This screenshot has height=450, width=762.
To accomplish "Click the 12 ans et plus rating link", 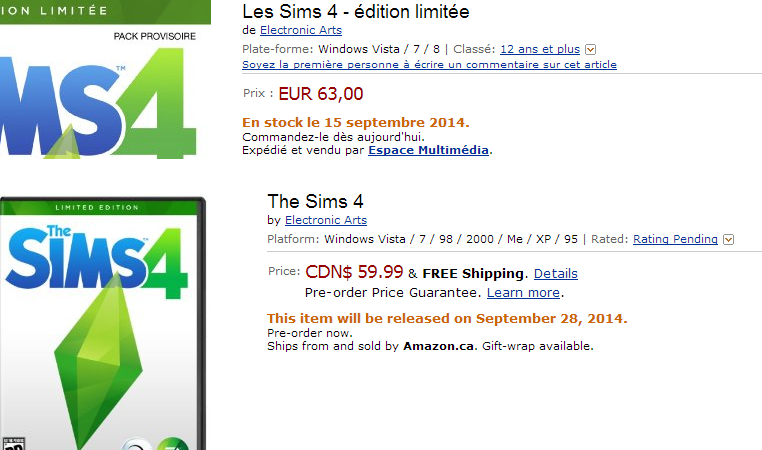I will pos(540,49).
